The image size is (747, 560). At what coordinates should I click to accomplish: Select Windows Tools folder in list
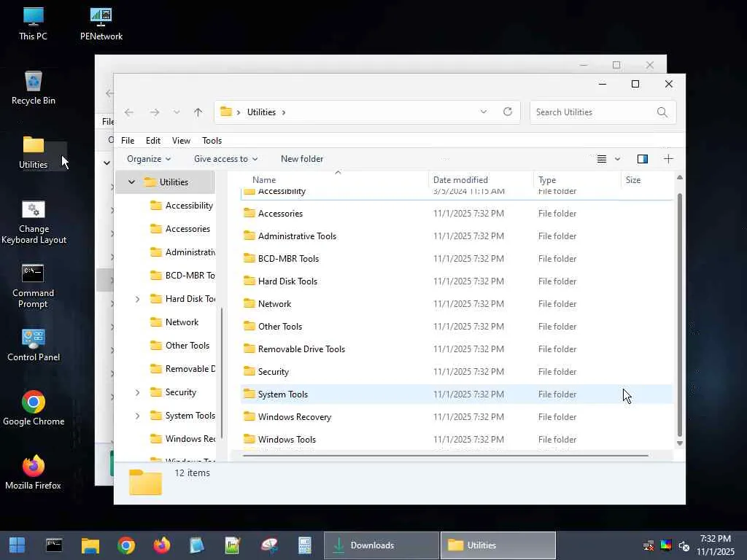tap(457, 440)
